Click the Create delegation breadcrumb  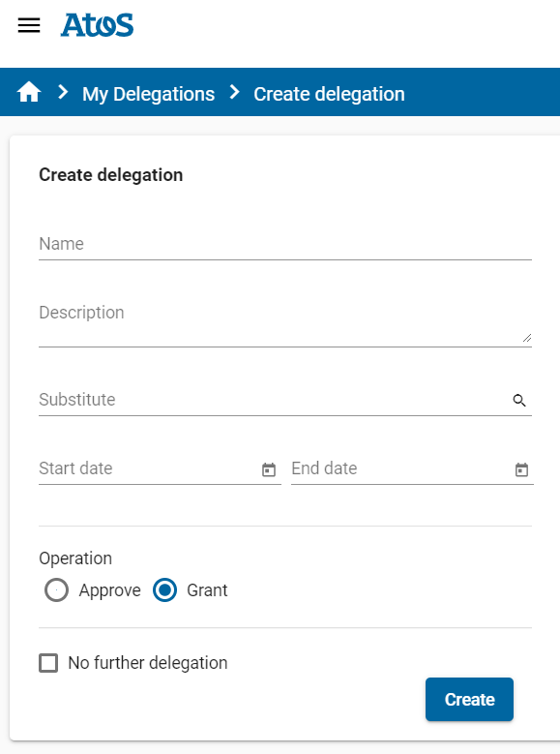click(329, 94)
